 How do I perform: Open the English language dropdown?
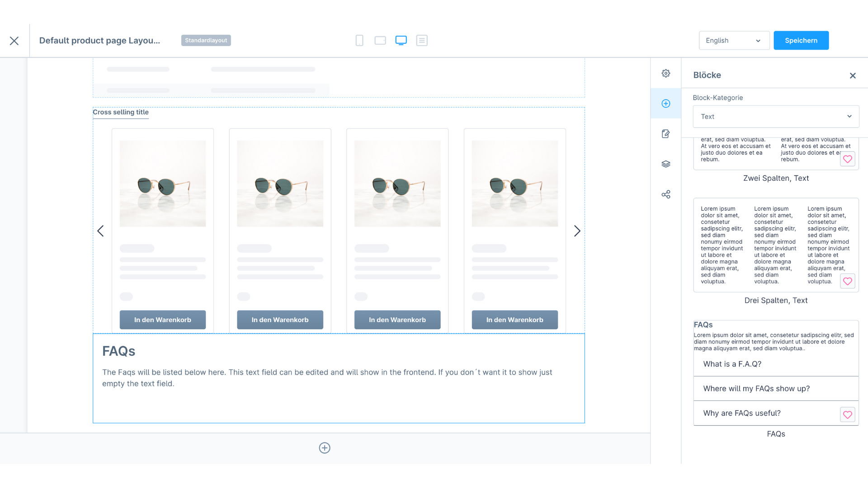click(x=734, y=41)
